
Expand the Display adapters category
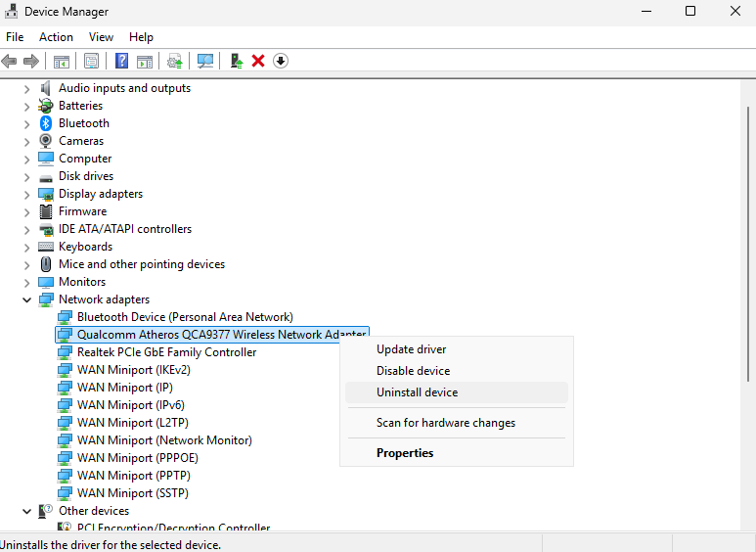point(26,194)
